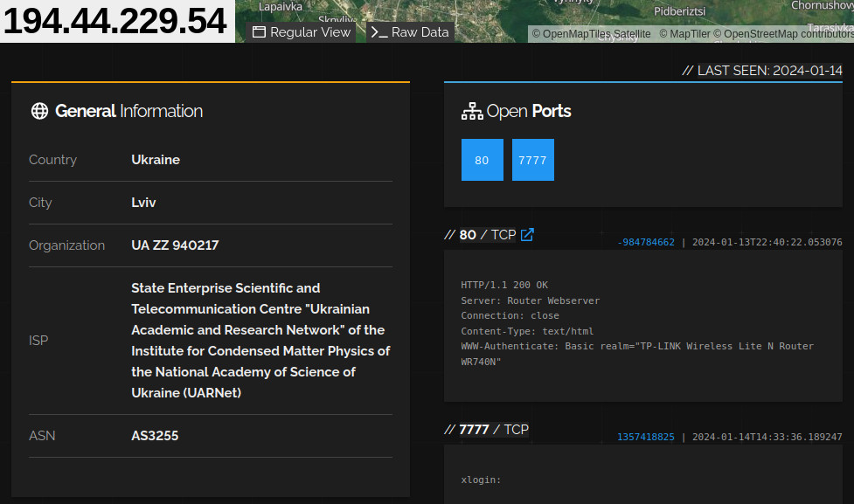
Task: Open port 80 details via external link icon
Action: [525, 234]
